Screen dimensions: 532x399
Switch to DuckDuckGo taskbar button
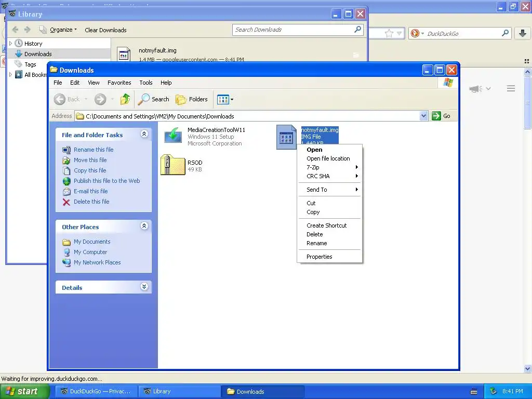96,391
